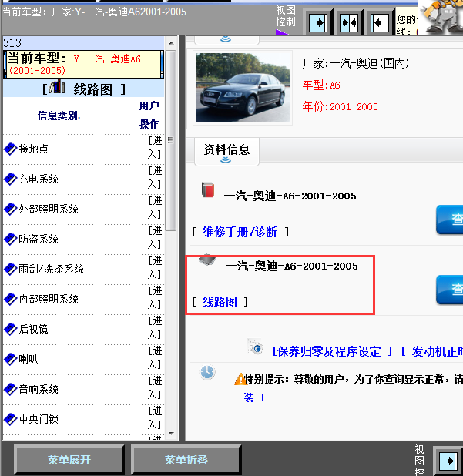Click the 音响系统 list entry text
Viewport: 463px width, 476px height.
pyautogui.click(x=39, y=389)
